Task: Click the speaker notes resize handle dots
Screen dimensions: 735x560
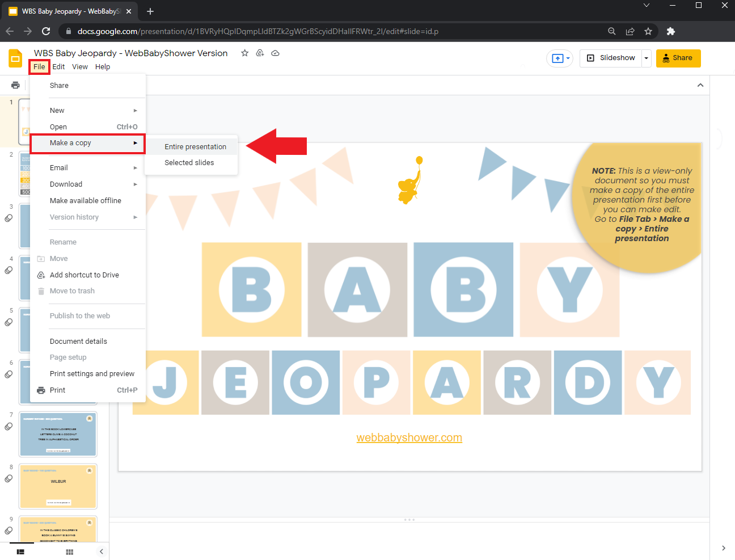Action: coord(409,520)
